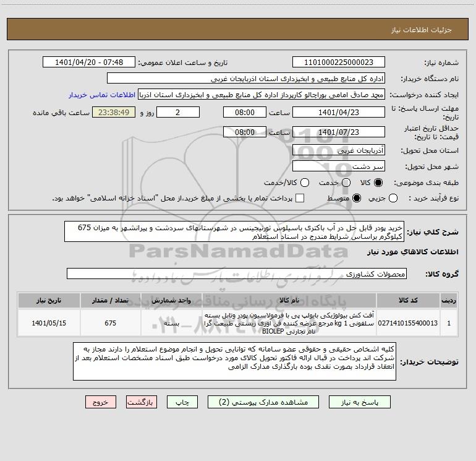
Task: Click the 'تاریخ نیاز' column header
Action: pos(49,300)
